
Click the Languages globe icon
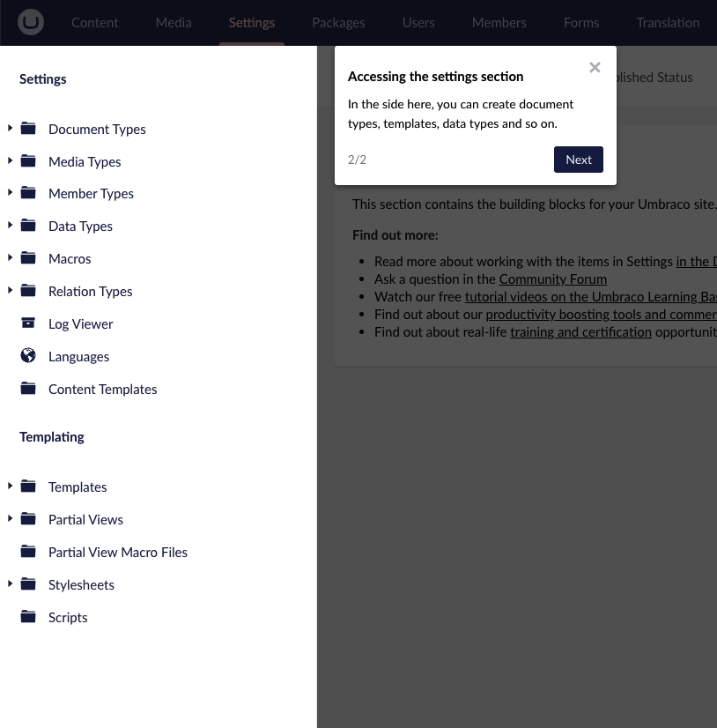point(28,355)
